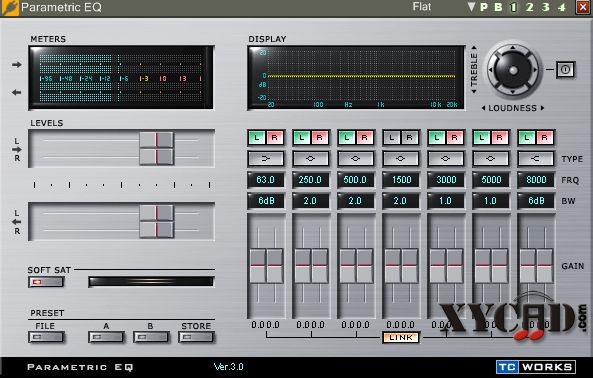Toggle the L channel on the 8000 band
593x378 pixels.
tap(527, 138)
